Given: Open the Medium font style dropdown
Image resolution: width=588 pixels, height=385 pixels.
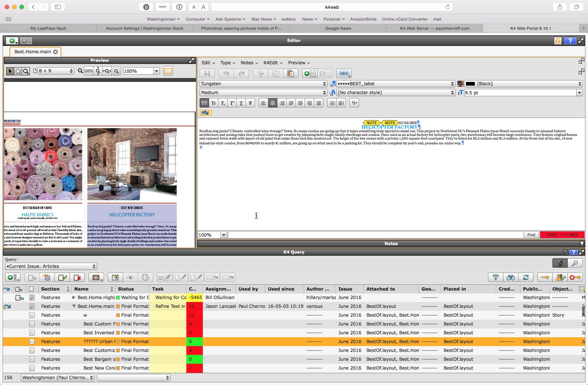Looking at the screenshot, I should [x=263, y=93].
